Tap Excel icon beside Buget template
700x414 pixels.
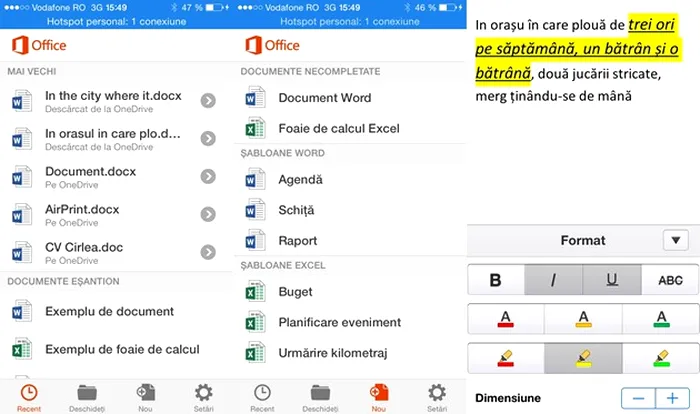(255, 292)
